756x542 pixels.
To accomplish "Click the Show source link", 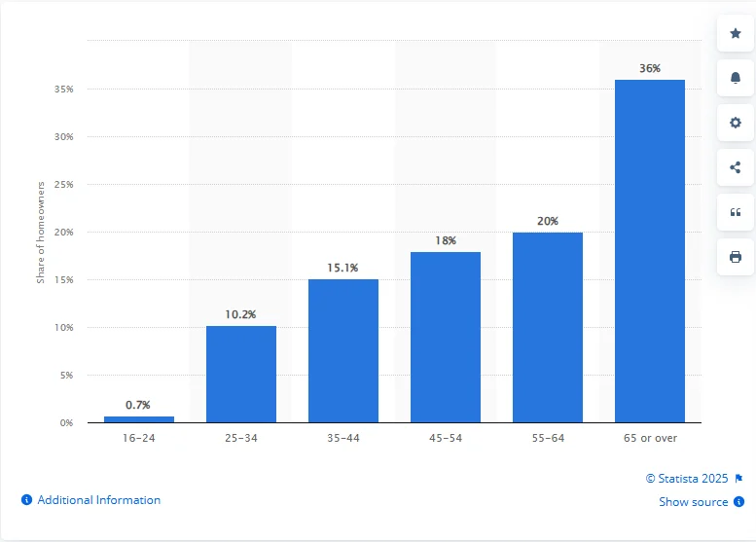I will (693, 502).
